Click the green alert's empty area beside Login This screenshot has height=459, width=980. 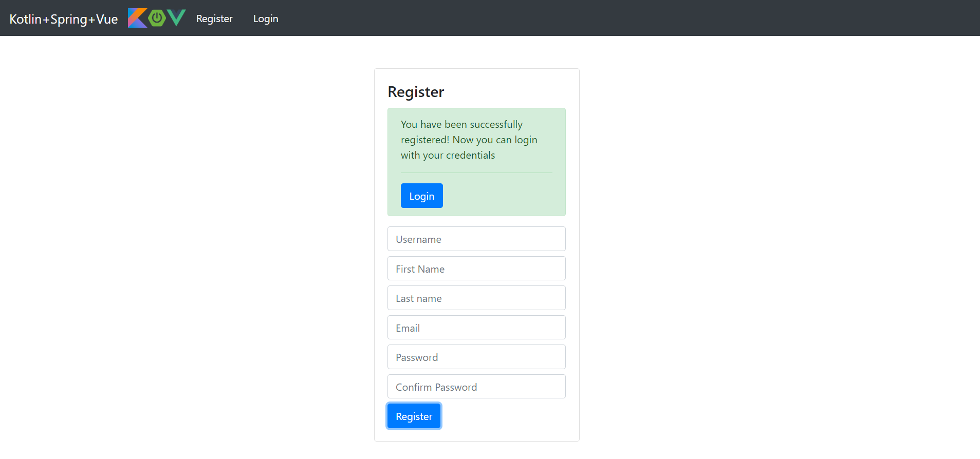click(504, 196)
